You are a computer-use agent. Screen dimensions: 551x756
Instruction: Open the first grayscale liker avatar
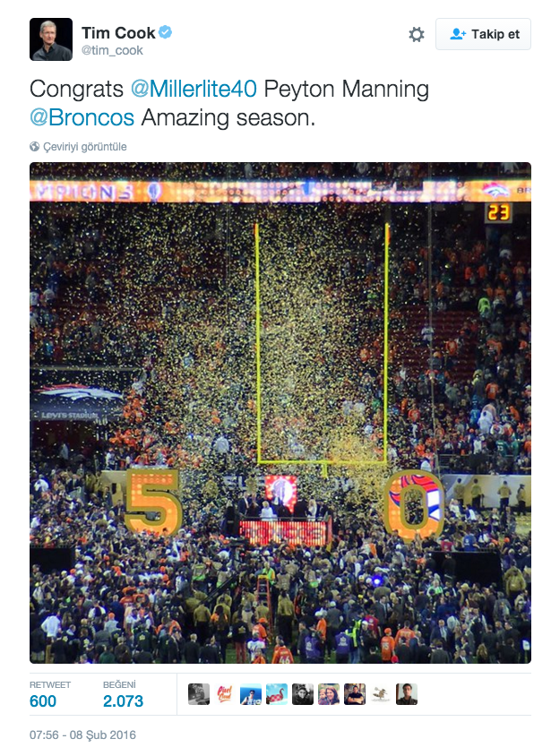(x=199, y=694)
